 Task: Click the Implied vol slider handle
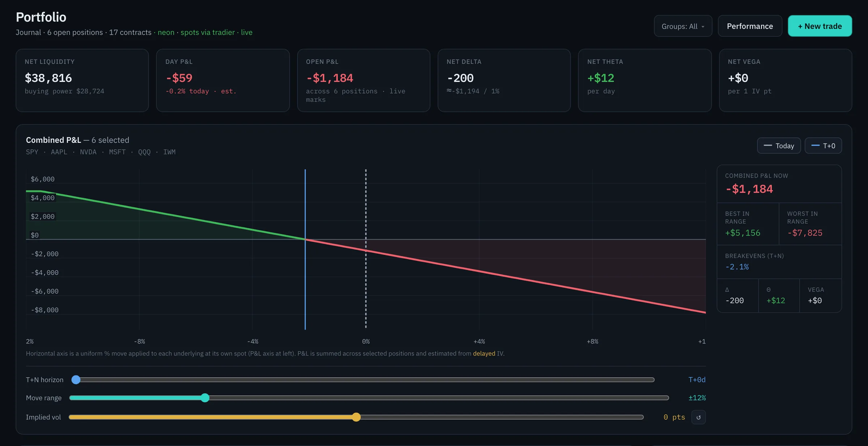[x=356, y=417]
